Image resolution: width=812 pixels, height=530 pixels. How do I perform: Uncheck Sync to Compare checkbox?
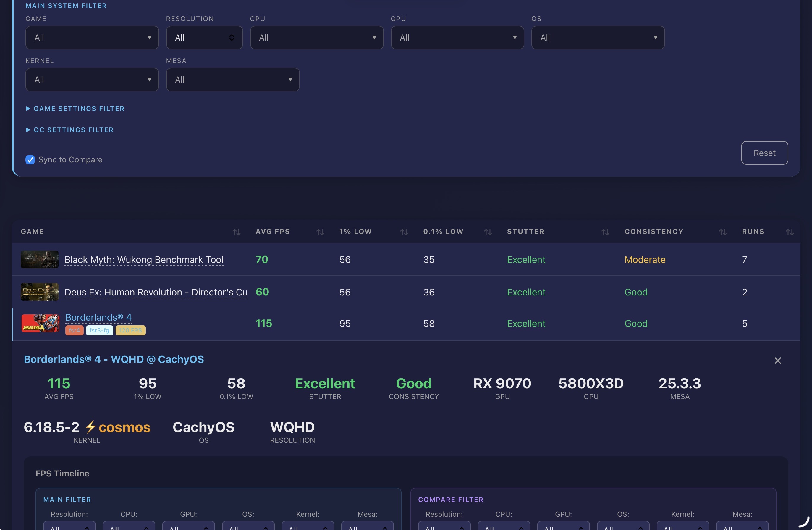pos(30,160)
